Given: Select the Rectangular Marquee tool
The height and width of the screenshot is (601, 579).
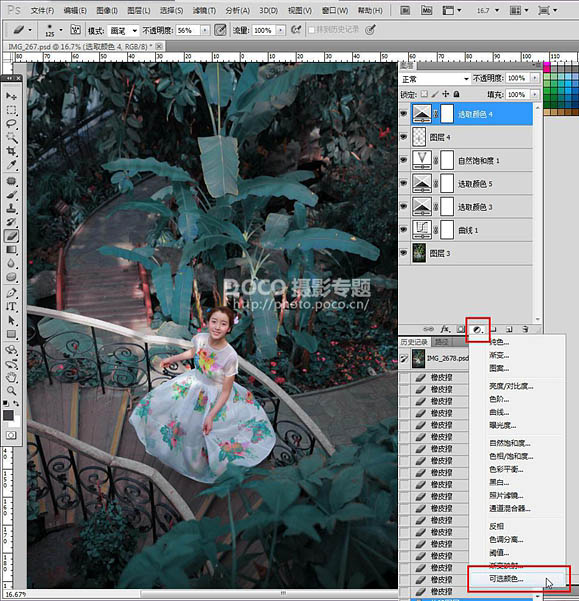Looking at the screenshot, I should 11,110.
